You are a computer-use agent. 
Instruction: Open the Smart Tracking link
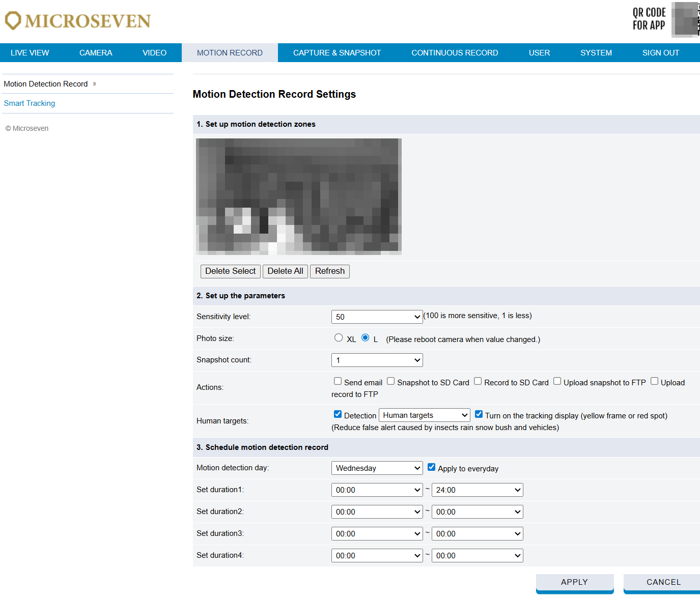30,103
